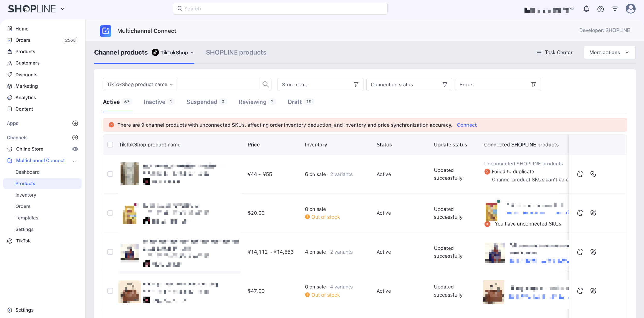Open Multichannel Connect three-dot menu

click(x=75, y=161)
